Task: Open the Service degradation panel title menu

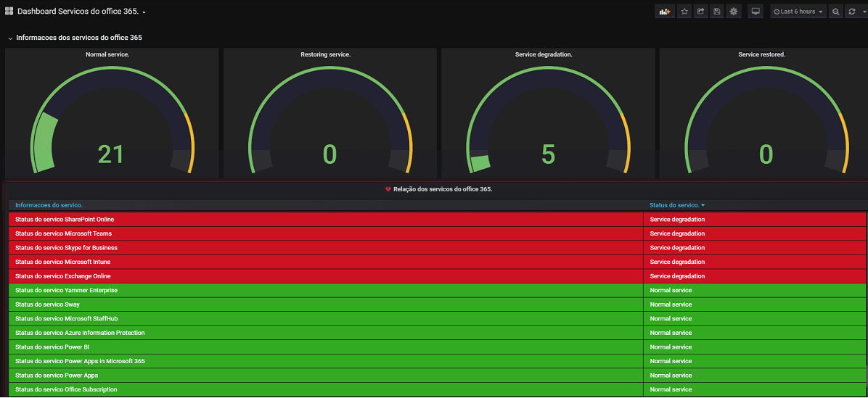Action: click(x=544, y=54)
